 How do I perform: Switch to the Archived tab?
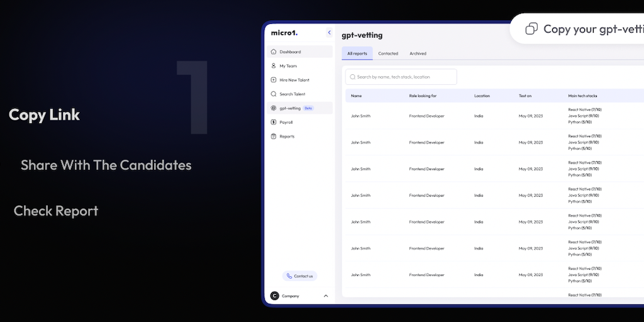pos(418,53)
